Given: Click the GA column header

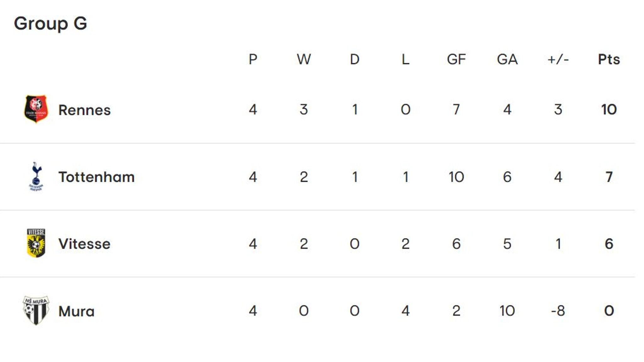Looking at the screenshot, I should [507, 59].
